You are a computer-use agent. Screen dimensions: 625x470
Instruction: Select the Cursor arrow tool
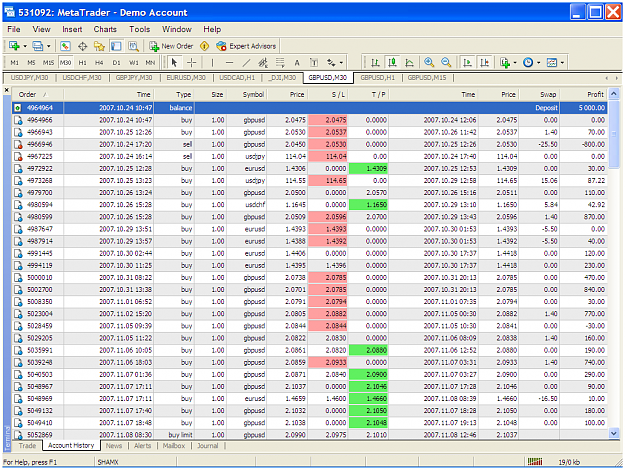[x=174, y=63]
